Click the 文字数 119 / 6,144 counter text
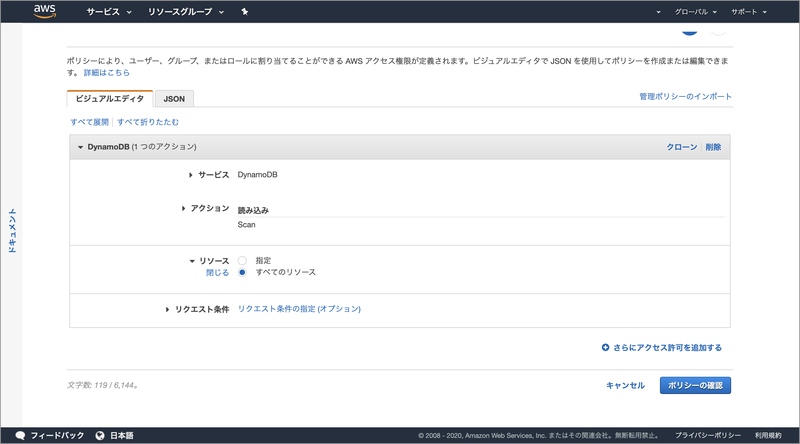800x444 pixels. [103, 385]
